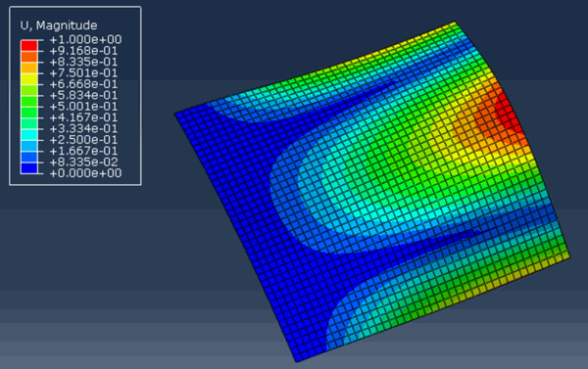588x369 pixels.
Task: Select the +5.001e-01 legend label
Action: 83,107
